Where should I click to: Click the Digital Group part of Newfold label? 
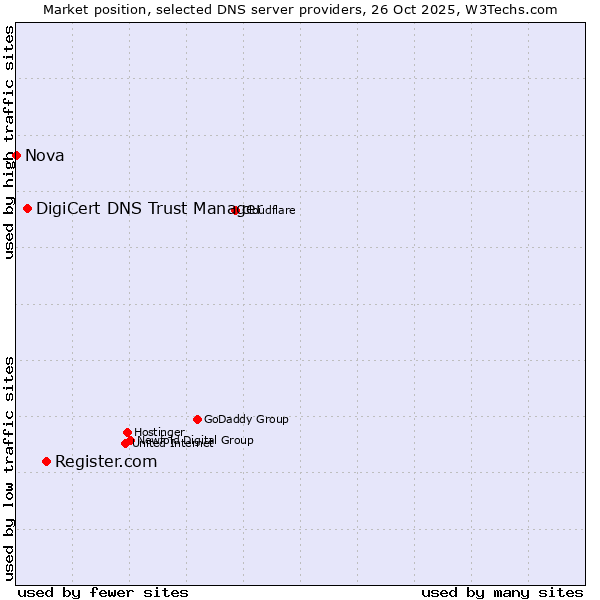point(218,440)
